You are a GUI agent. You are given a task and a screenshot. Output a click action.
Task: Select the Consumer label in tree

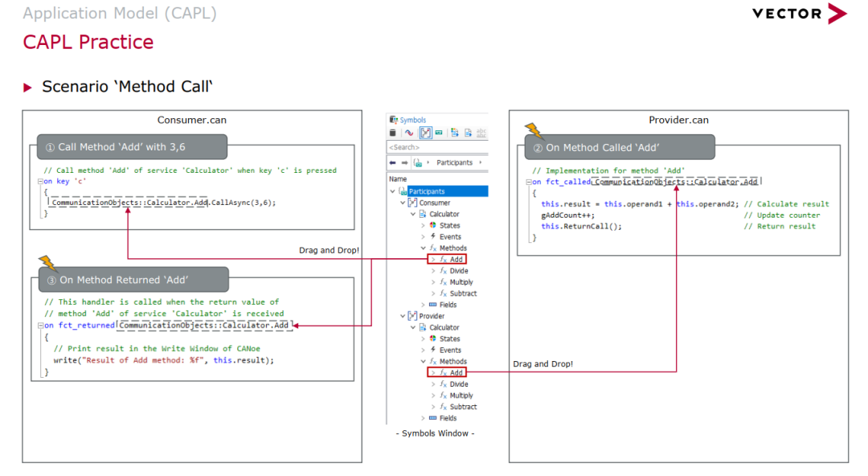click(435, 203)
